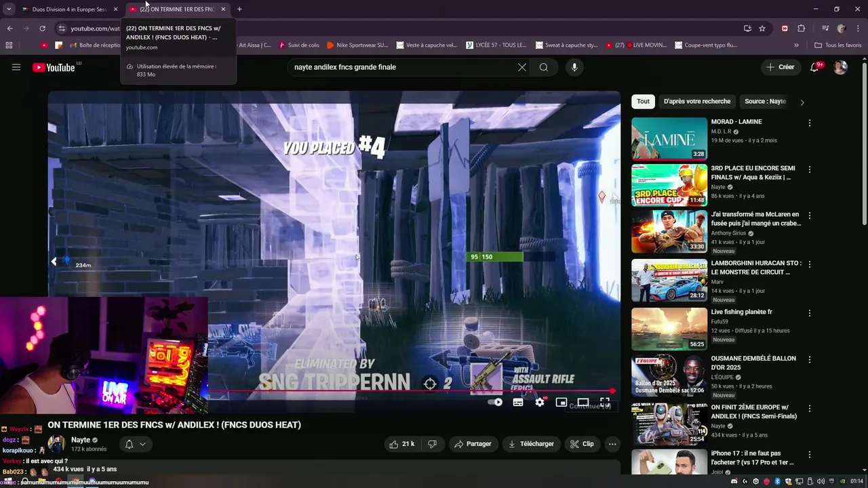This screenshot has width=868, height=488.
Task: Reload the current page
Action: 42,28
